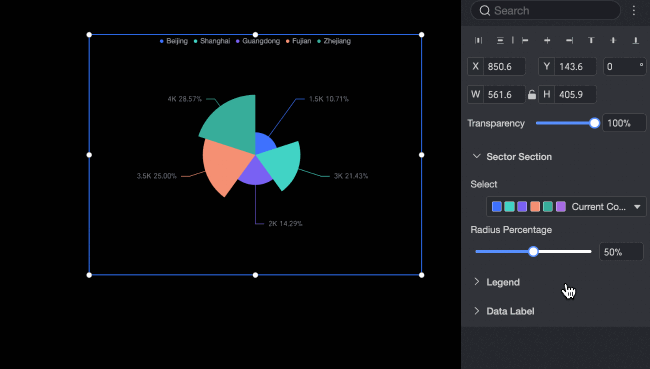Click the "2K 14.29%" data label
Viewport: 650px width, 369px height.
coord(285,223)
